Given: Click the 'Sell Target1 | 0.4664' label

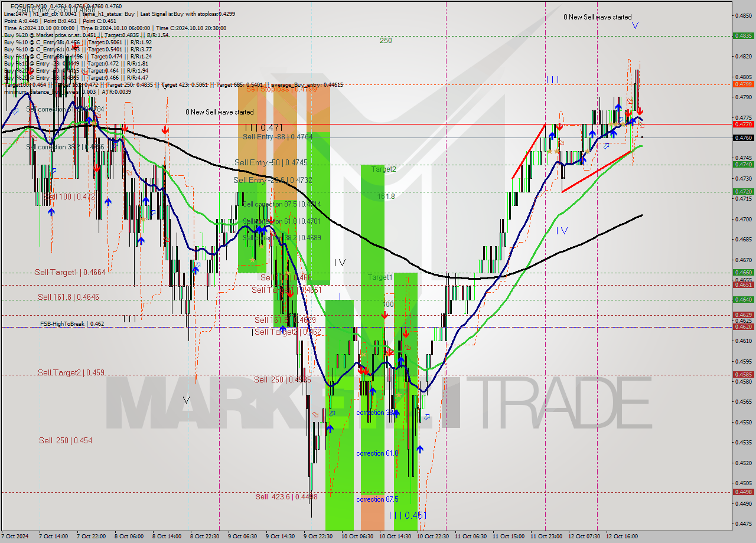Looking at the screenshot, I should pyautogui.click(x=70, y=272).
